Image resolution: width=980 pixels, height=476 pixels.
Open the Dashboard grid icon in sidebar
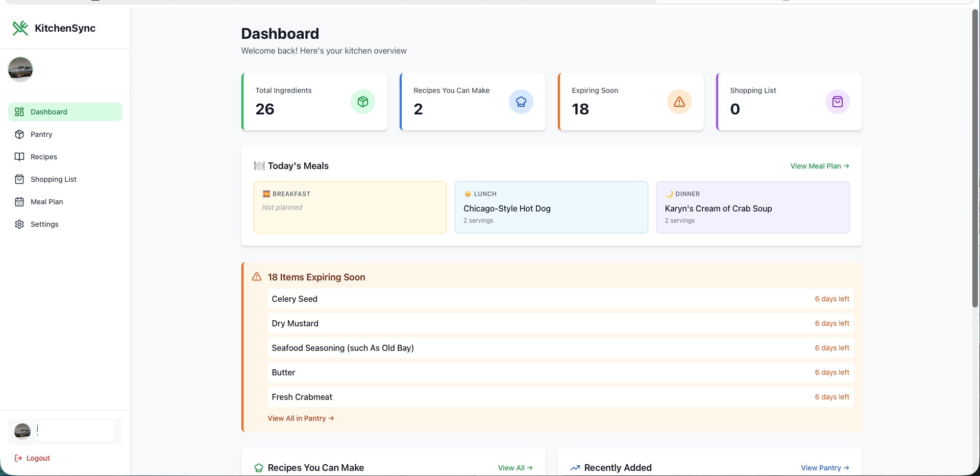pos(19,112)
